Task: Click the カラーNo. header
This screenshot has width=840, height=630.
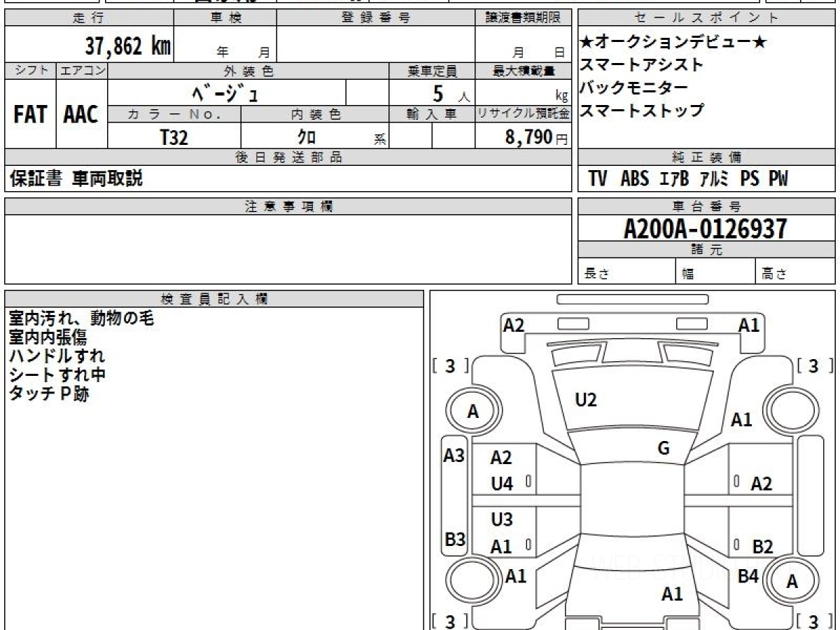Action: [x=174, y=114]
